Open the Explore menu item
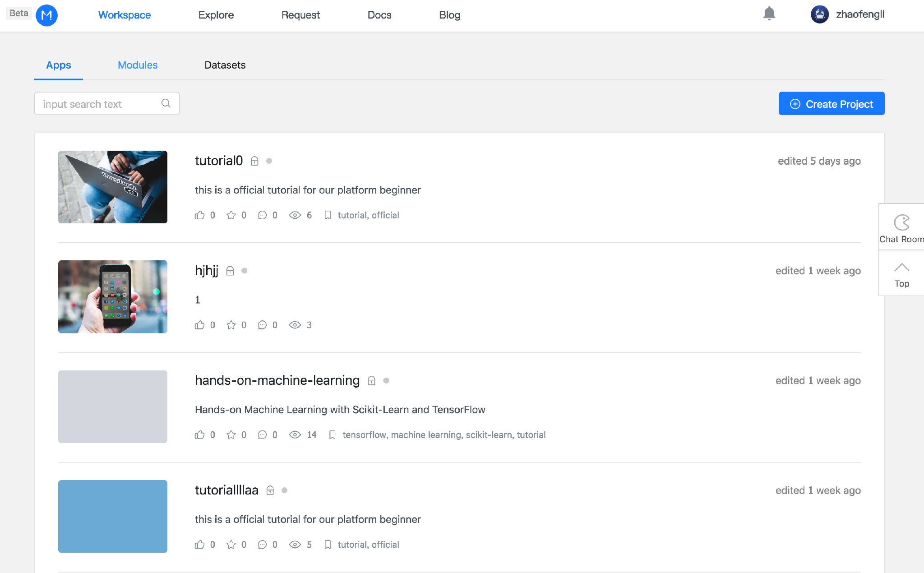The width and height of the screenshot is (924, 573). [x=216, y=15]
